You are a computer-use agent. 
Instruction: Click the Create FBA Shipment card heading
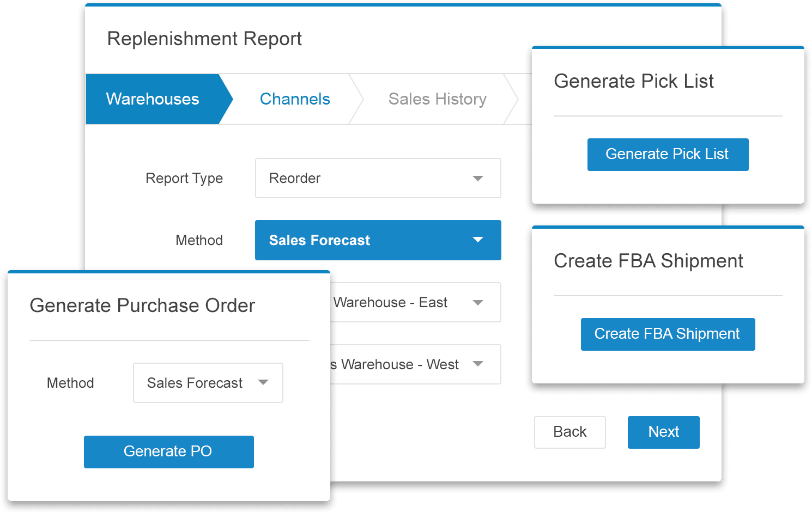(648, 261)
